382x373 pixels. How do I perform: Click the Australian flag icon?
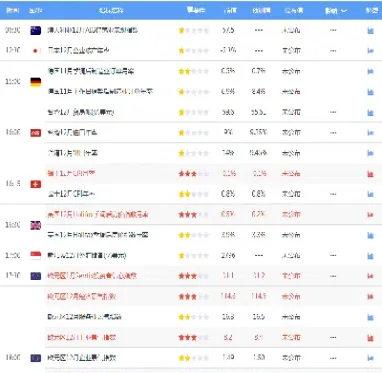(x=36, y=31)
